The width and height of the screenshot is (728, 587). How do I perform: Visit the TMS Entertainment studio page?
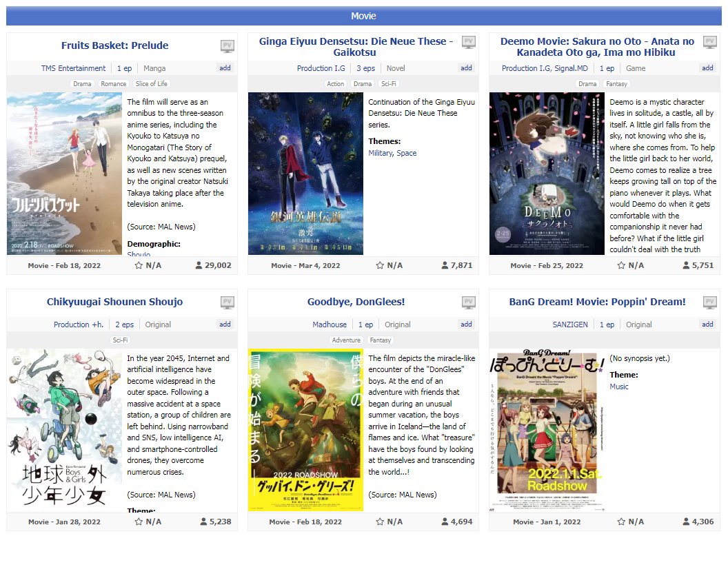point(73,68)
